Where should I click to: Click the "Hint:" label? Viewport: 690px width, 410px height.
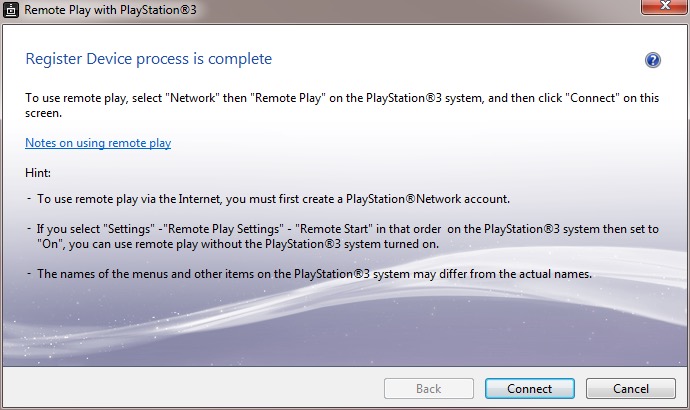click(38, 173)
